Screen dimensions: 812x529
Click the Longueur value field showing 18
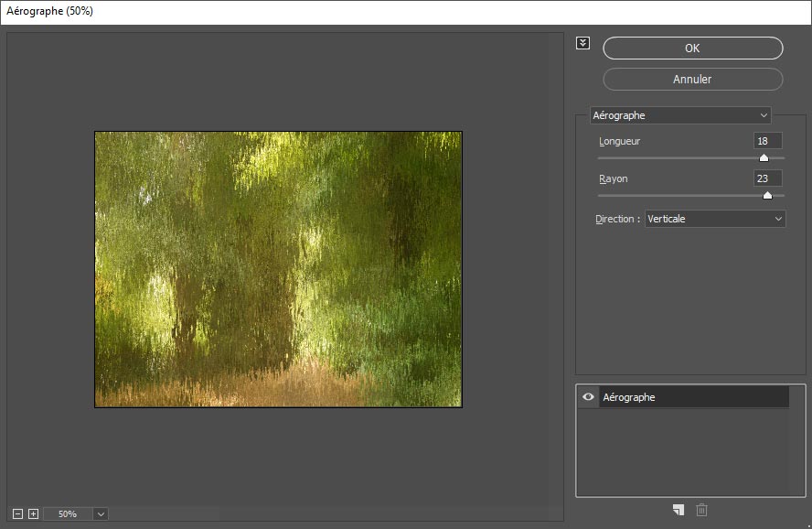[767, 141]
